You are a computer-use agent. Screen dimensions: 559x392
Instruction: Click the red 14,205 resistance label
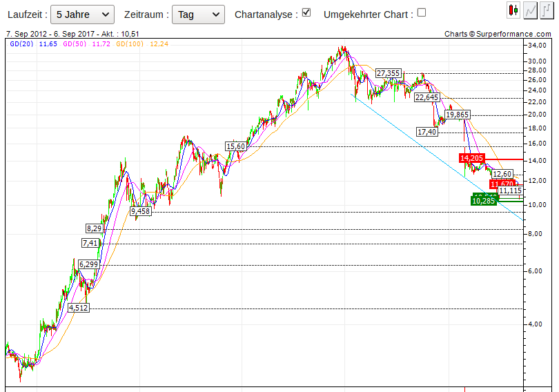click(x=471, y=158)
